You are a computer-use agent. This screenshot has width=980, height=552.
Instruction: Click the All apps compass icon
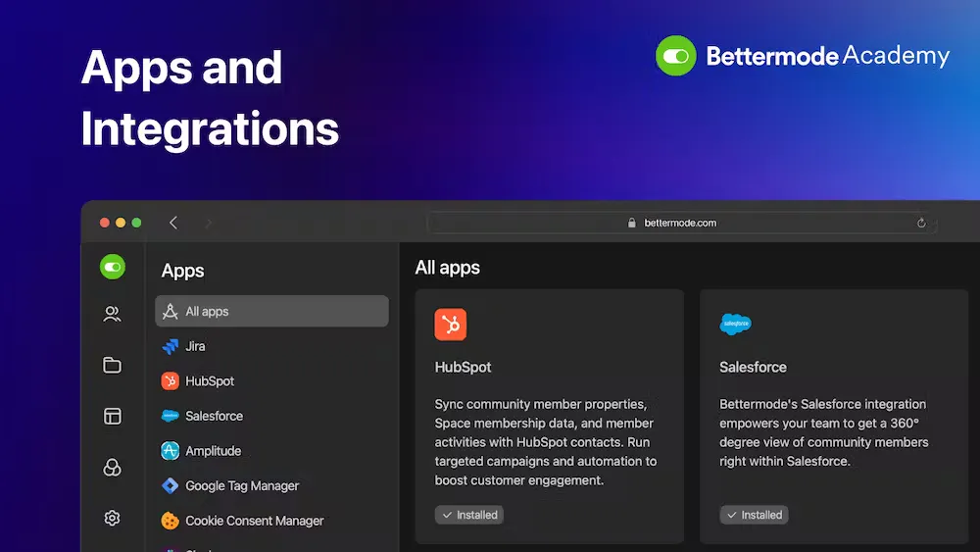pos(170,312)
